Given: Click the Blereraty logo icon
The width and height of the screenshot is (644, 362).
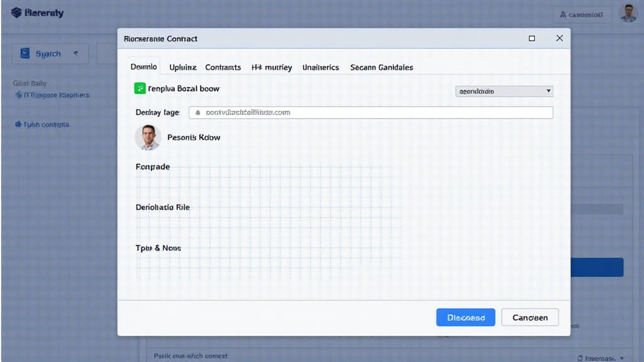Looking at the screenshot, I should pos(16,13).
